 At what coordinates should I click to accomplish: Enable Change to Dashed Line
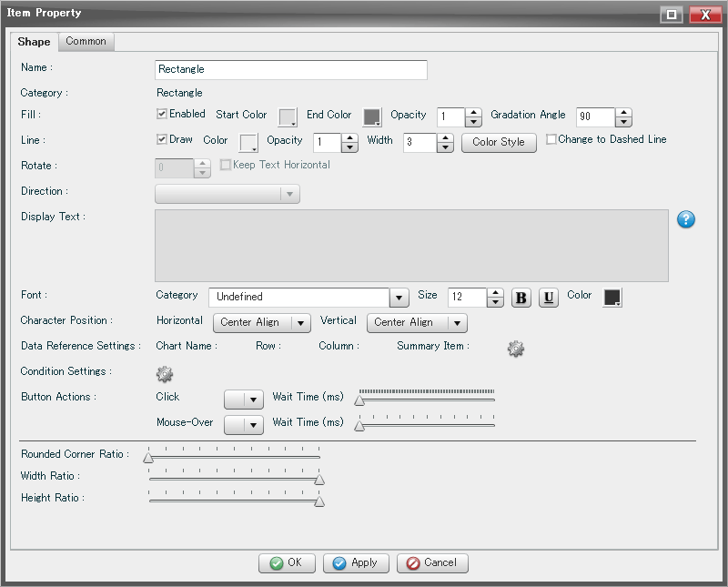[x=551, y=138]
